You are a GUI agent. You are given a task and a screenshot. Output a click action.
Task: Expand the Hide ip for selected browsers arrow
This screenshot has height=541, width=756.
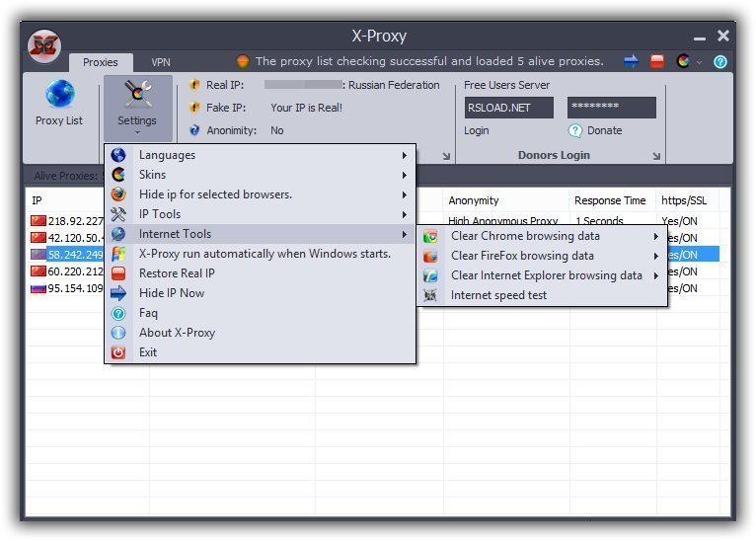pos(405,194)
